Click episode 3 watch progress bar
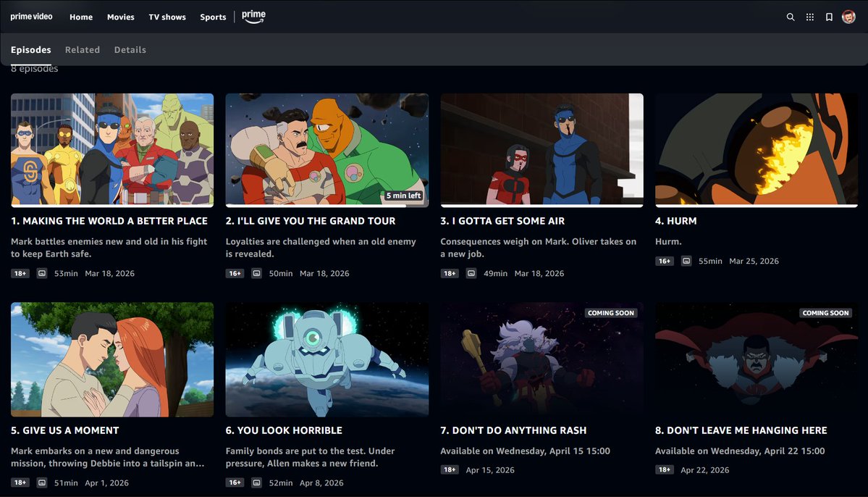 [542, 206]
